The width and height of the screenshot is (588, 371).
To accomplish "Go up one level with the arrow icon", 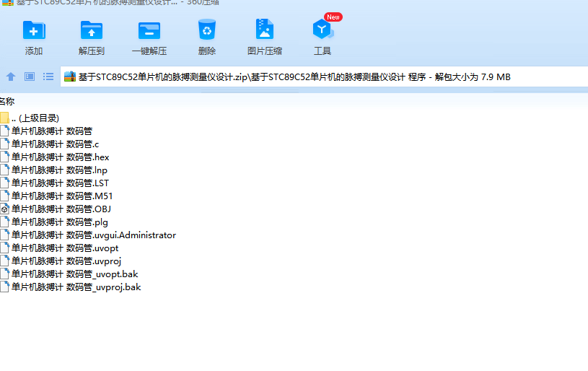I will tap(11, 77).
